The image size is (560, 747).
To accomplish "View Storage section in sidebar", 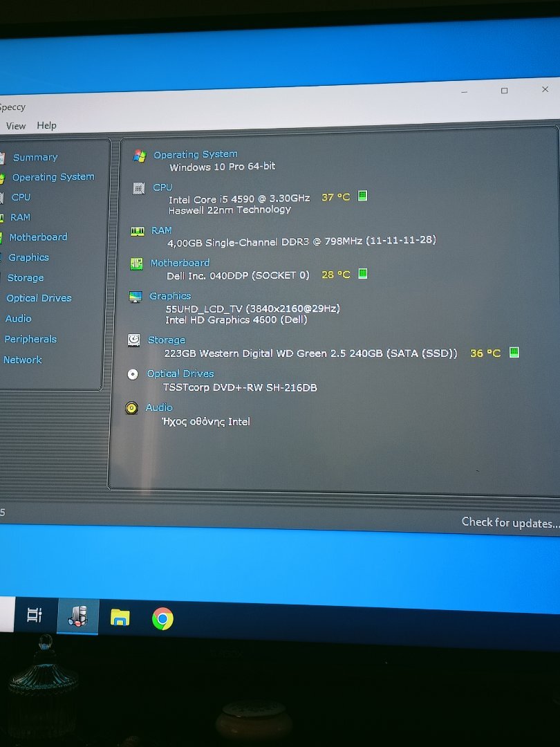I will pyautogui.click(x=26, y=278).
